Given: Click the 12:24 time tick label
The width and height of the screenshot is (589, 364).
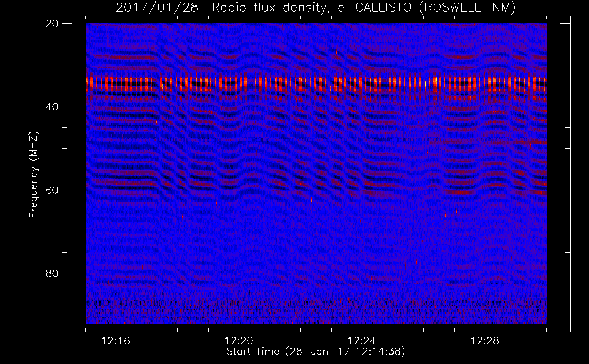Looking at the screenshot, I should (x=362, y=341).
